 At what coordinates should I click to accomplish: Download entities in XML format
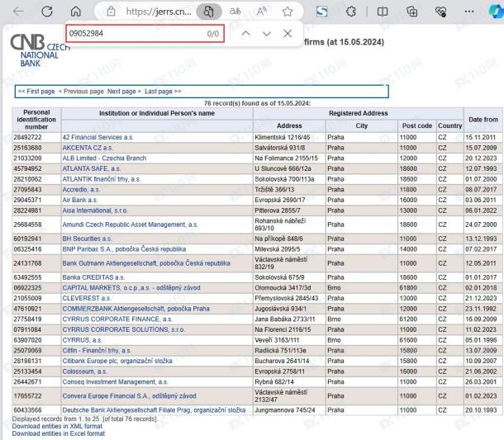tap(57, 426)
